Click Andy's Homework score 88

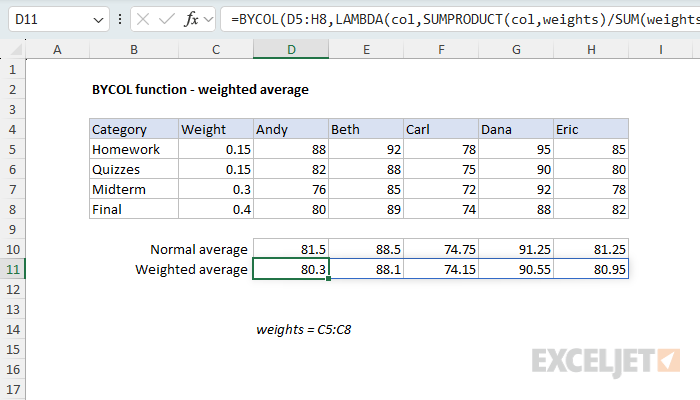point(291,150)
